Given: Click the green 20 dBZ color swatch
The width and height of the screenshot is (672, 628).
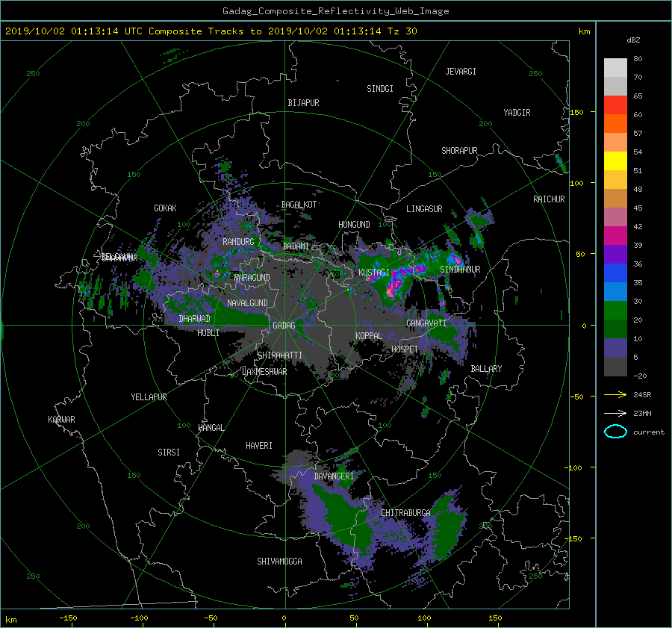Looking at the screenshot, I should click(615, 310).
